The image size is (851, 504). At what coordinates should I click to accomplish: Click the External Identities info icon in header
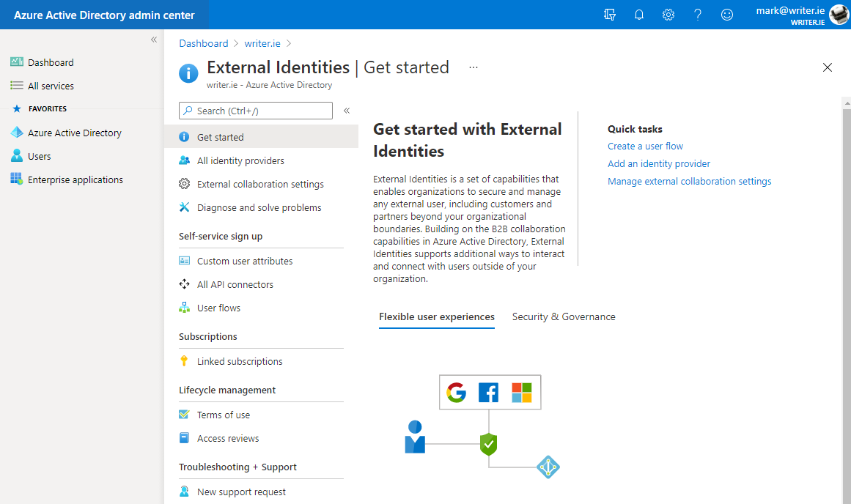click(188, 73)
